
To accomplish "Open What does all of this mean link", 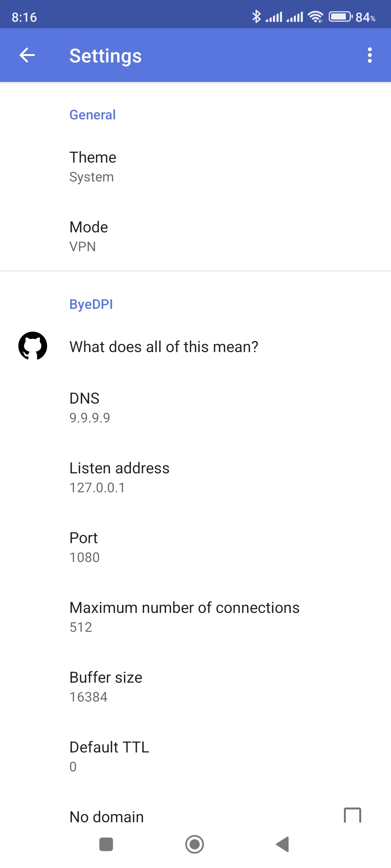I will pos(164,347).
